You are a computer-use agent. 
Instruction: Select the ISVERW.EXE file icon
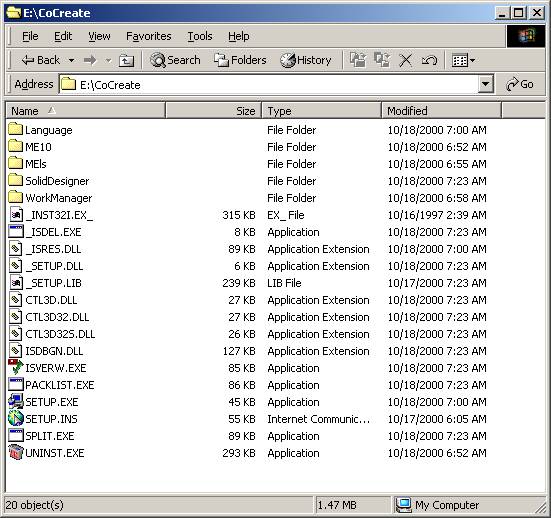point(15,367)
